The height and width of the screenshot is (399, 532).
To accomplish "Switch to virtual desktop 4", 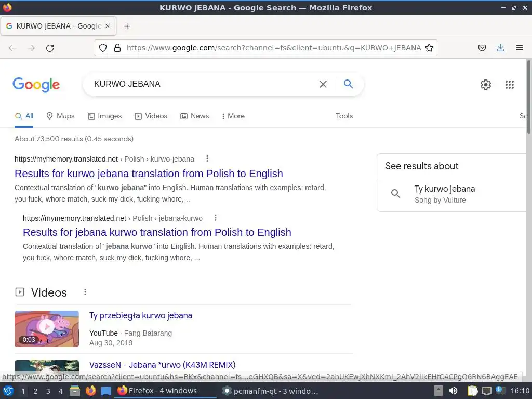I will [61, 391].
